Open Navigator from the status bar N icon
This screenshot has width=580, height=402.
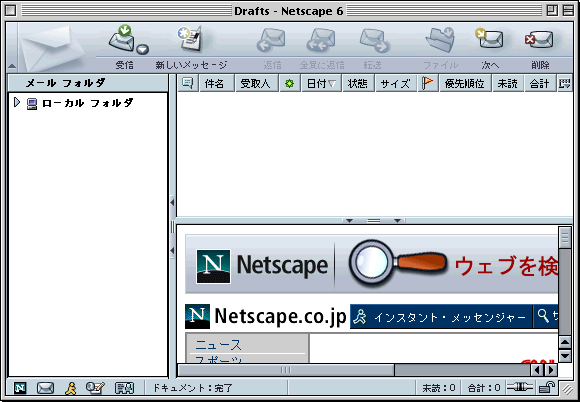tap(20, 388)
